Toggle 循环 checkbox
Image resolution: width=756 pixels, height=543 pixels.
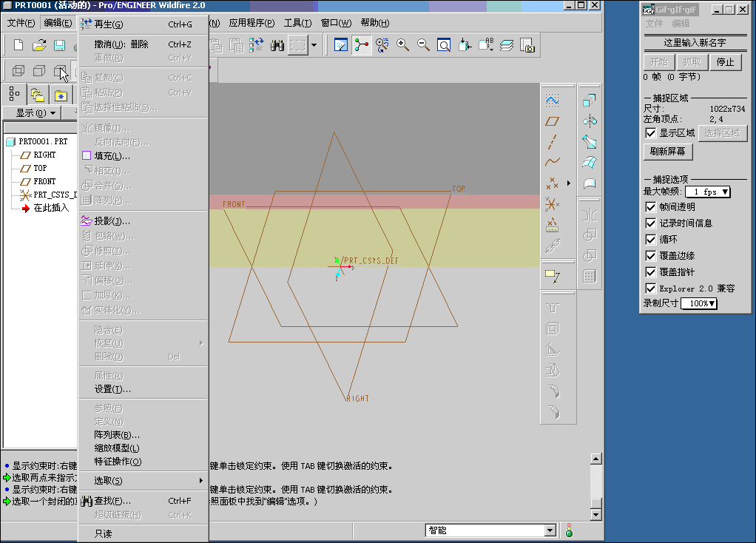pos(650,239)
